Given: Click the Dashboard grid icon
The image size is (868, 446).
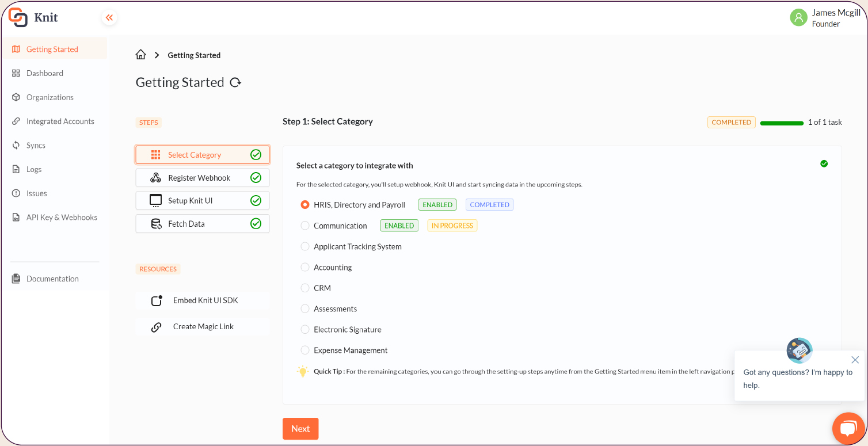Looking at the screenshot, I should click(x=16, y=74).
